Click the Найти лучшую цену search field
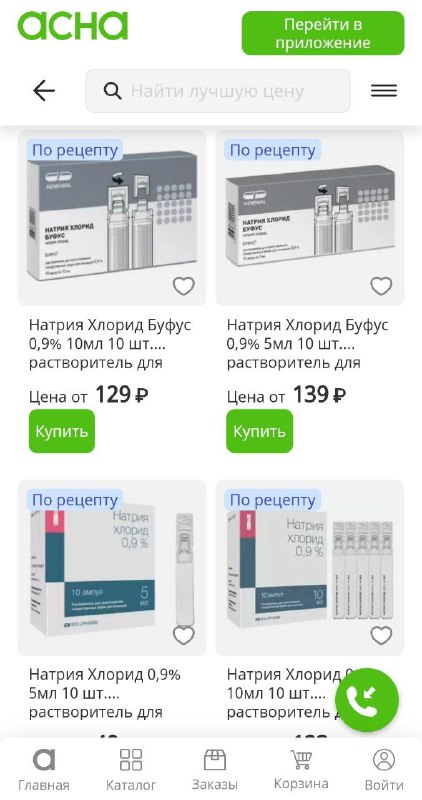 pos(218,91)
